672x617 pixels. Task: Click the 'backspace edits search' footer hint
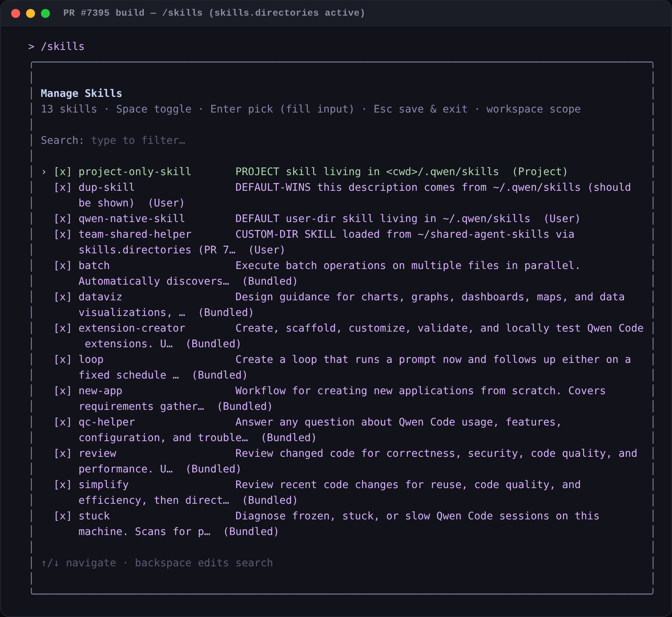click(204, 563)
